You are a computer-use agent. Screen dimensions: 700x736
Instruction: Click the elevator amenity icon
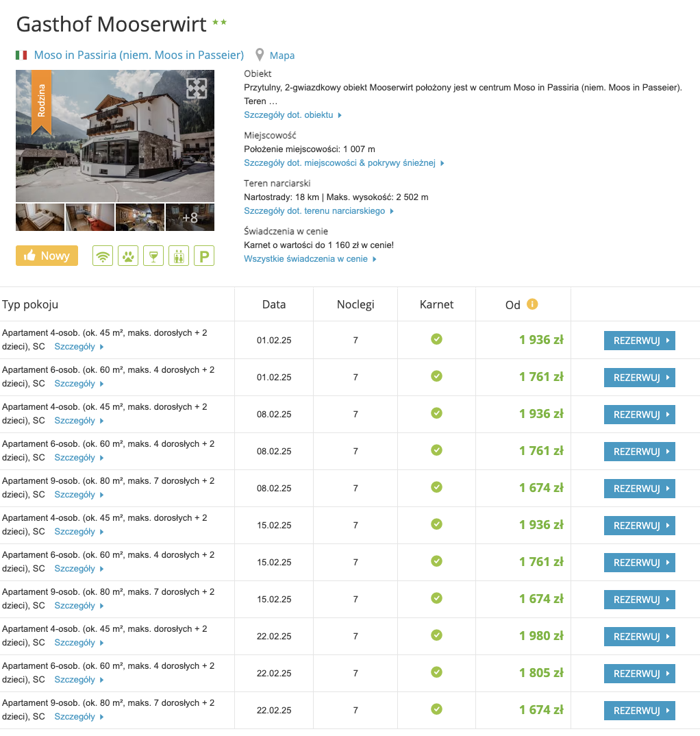(179, 256)
